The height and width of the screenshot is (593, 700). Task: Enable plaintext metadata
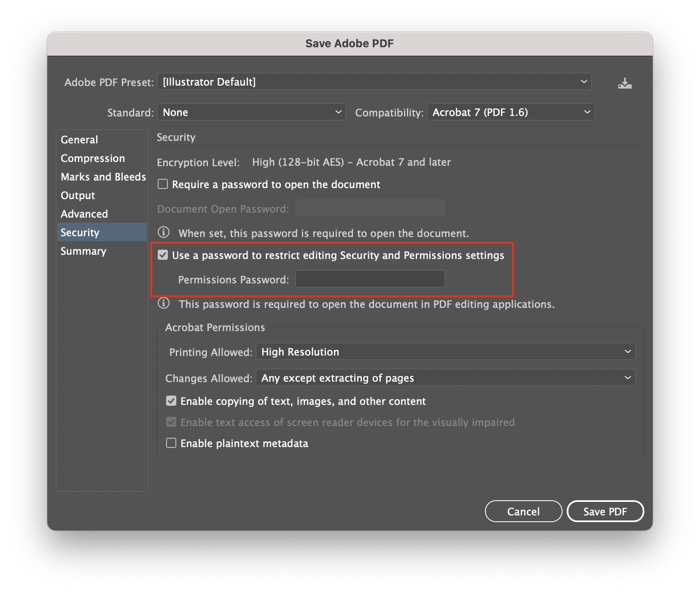(171, 443)
